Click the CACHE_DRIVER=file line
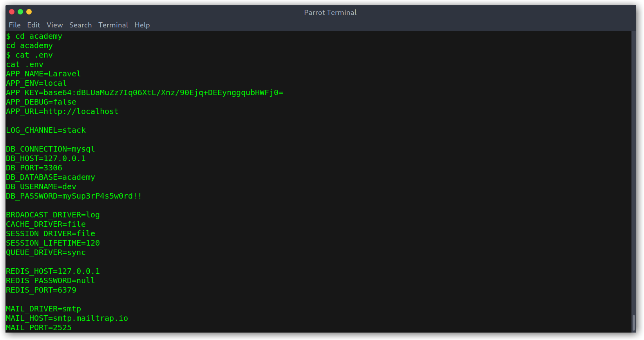The width and height of the screenshot is (644, 340). coord(46,224)
